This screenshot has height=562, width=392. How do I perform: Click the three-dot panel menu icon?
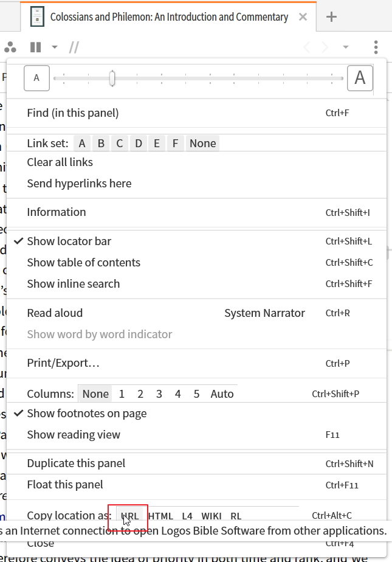(376, 47)
